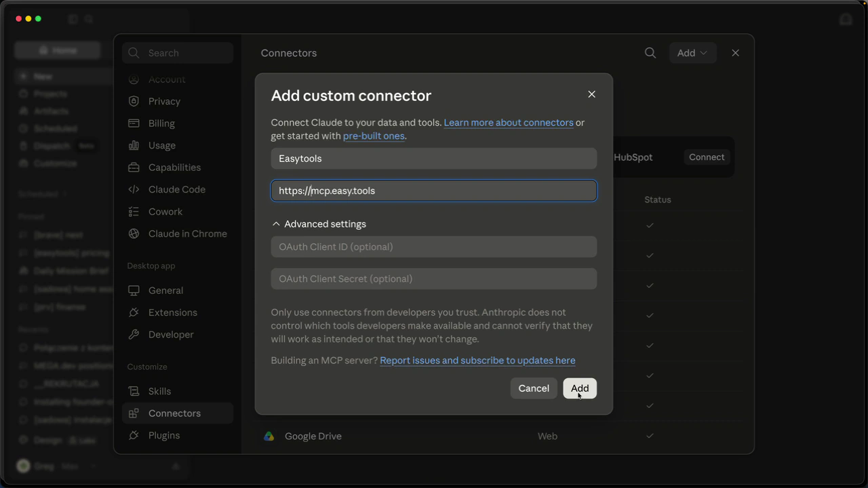Open Report issues and subscribe to updates link
Viewport: 868px width, 488px height.
pos(477,361)
